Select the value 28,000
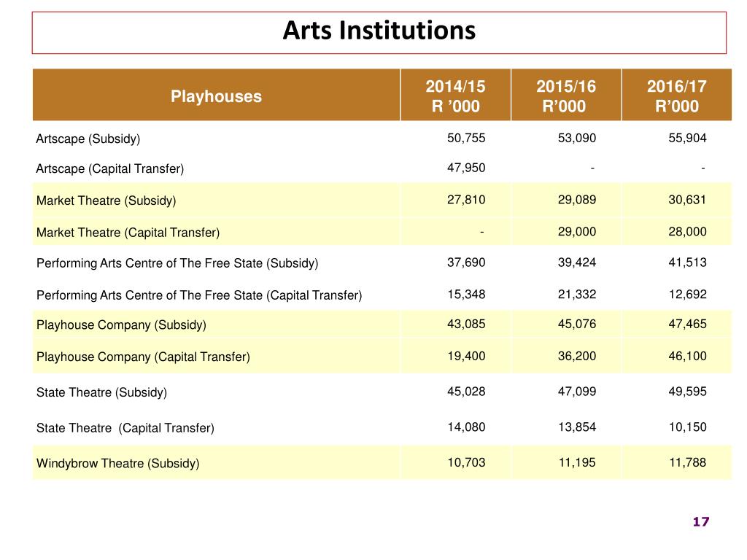The image size is (747, 560). (x=687, y=232)
